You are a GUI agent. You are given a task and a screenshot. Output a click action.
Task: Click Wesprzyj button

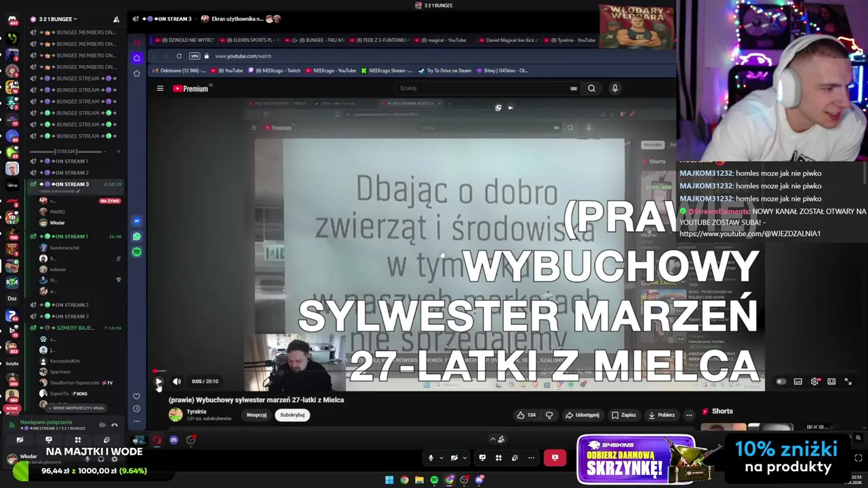click(256, 415)
